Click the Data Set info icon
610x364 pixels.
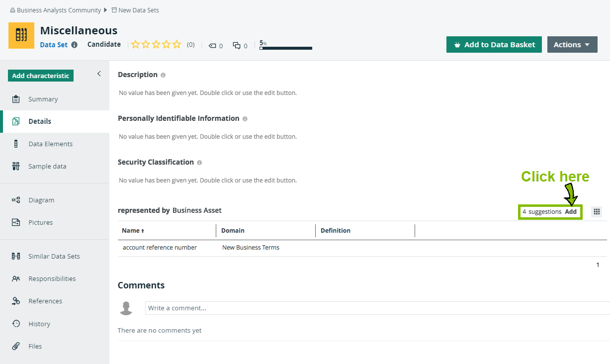click(x=75, y=45)
